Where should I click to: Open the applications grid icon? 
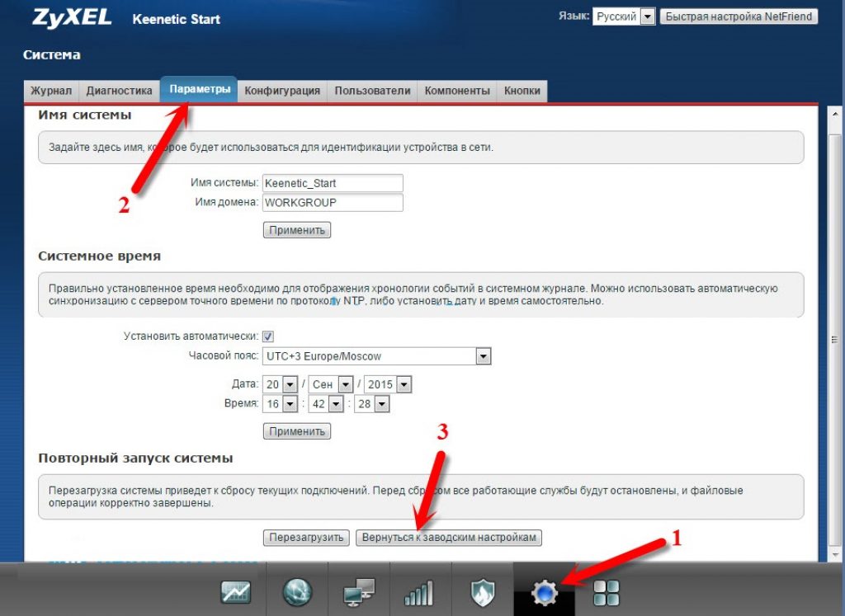(607, 593)
